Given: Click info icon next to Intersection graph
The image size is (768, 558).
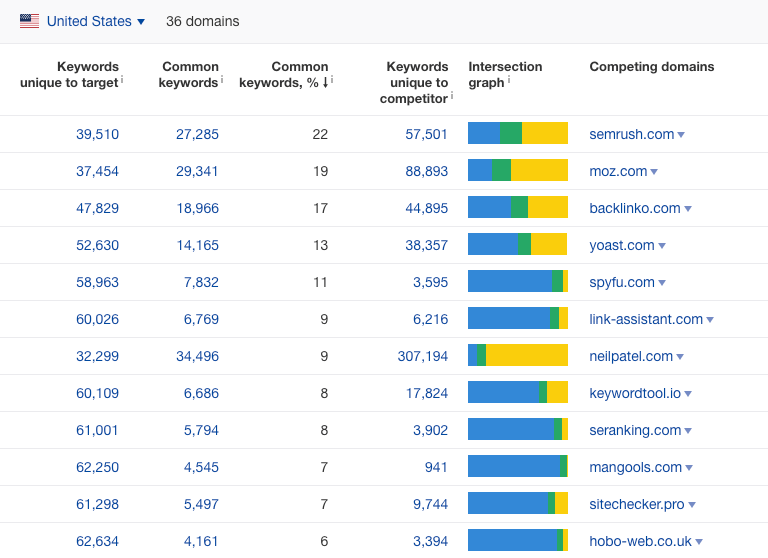Looking at the screenshot, I should [x=508, y=79].
